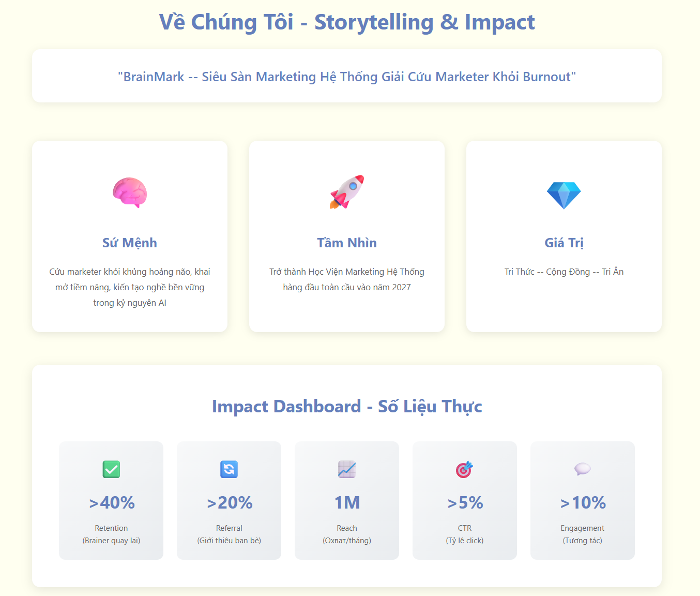Viewport: 700px width, 596px height.
Task: Click the Reach line chart icon
Action: pos(347,469)
